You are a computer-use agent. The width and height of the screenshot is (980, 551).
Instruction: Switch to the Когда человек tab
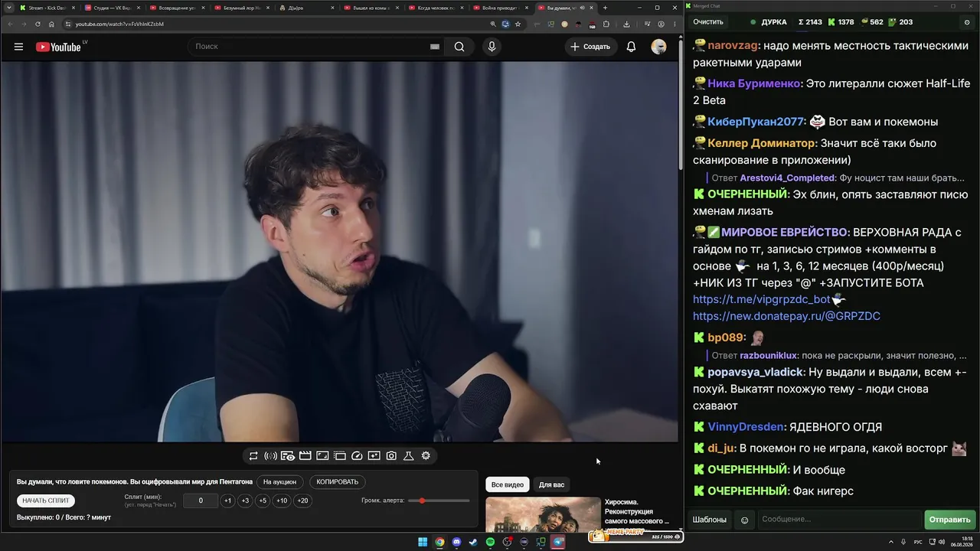coord(435,8)
